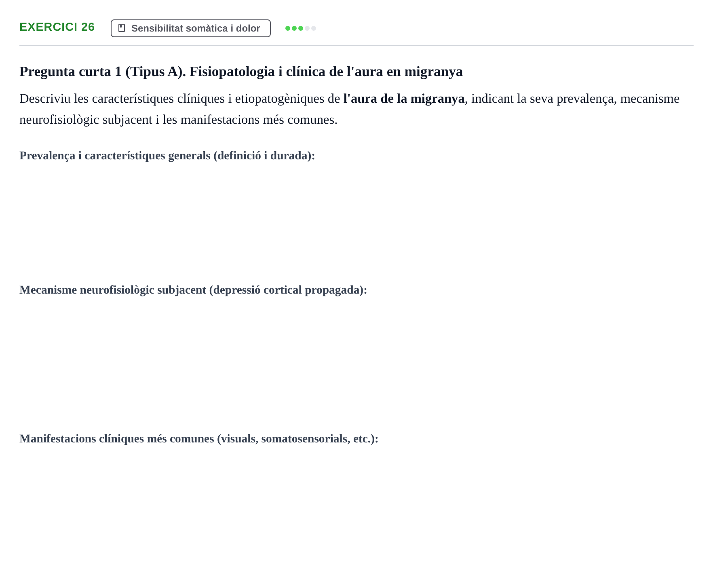Image resolution: width=713 pixels, height=588 pixels.
Task: Click the 'Manifestacions clíniques més comunes' subheading
Action: click(199, 439)
